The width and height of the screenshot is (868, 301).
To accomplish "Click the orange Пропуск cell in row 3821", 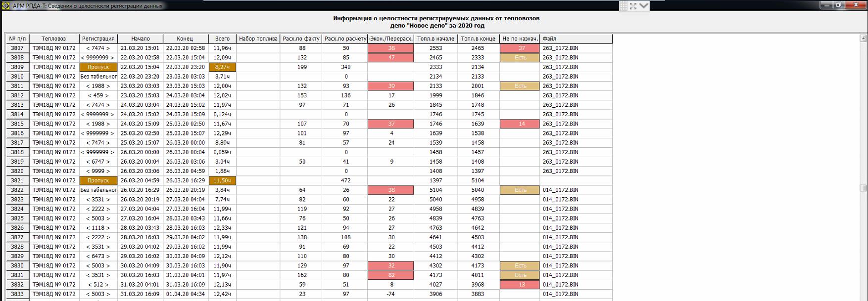I will point(98,181).
